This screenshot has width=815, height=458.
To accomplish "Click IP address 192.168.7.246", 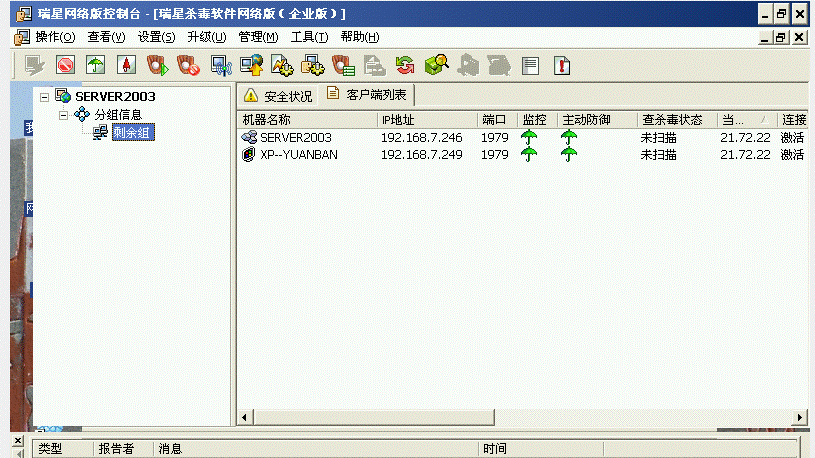I will coord(422,138).
